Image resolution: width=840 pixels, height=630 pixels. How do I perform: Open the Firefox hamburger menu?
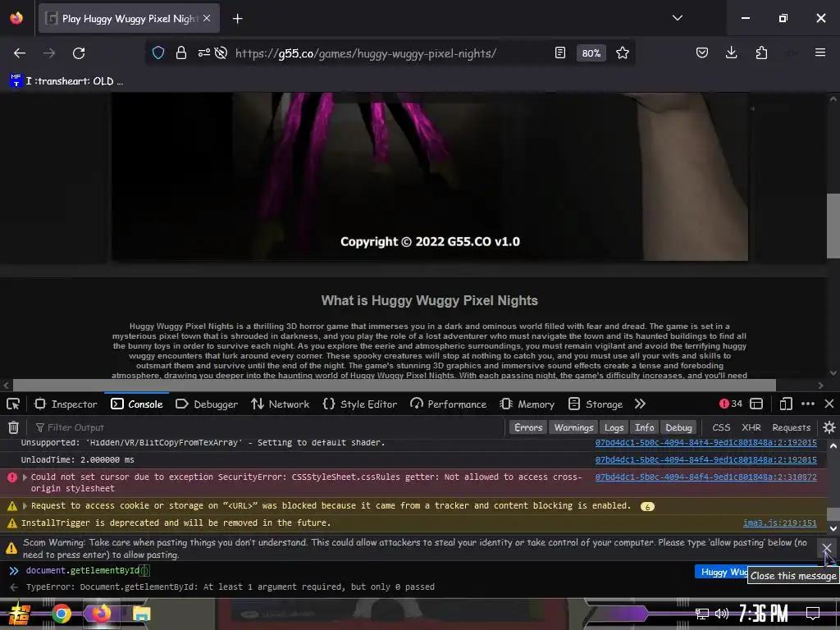pos(819,52)
